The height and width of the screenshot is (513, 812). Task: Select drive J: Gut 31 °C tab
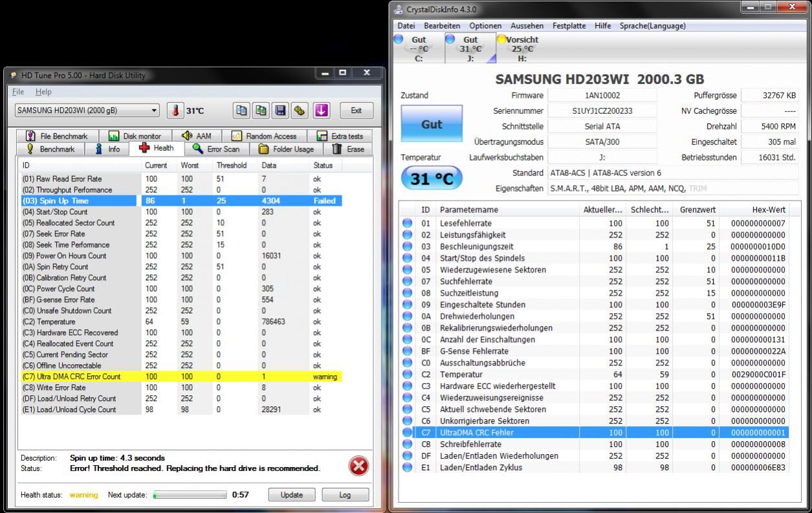470,49
